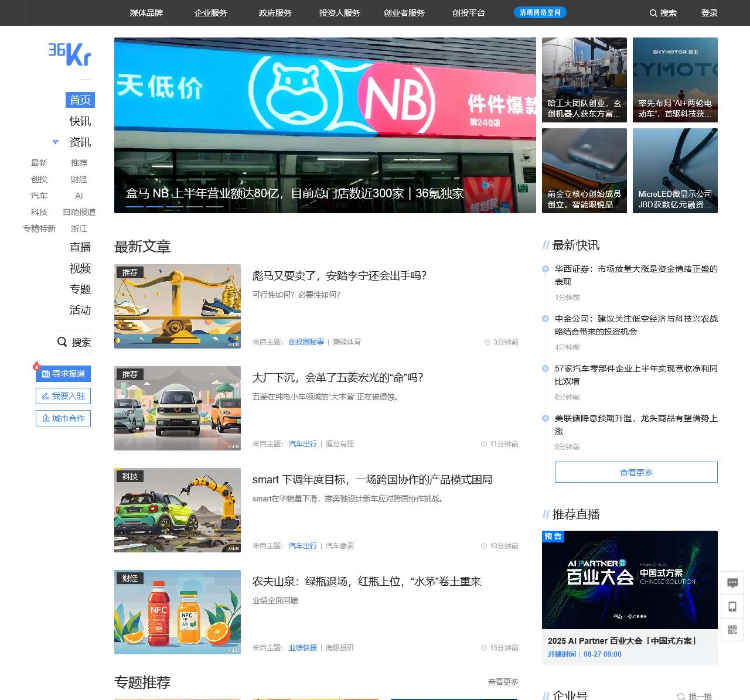
Task: Click 查看更多 button under 最新快讯
Action: (636, 472)
